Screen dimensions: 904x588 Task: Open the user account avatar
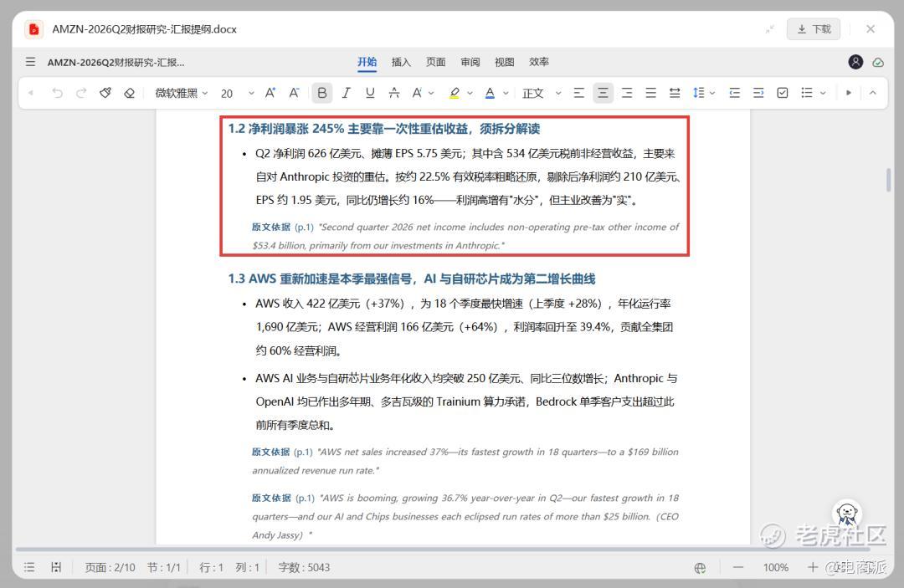click(855, 62)
